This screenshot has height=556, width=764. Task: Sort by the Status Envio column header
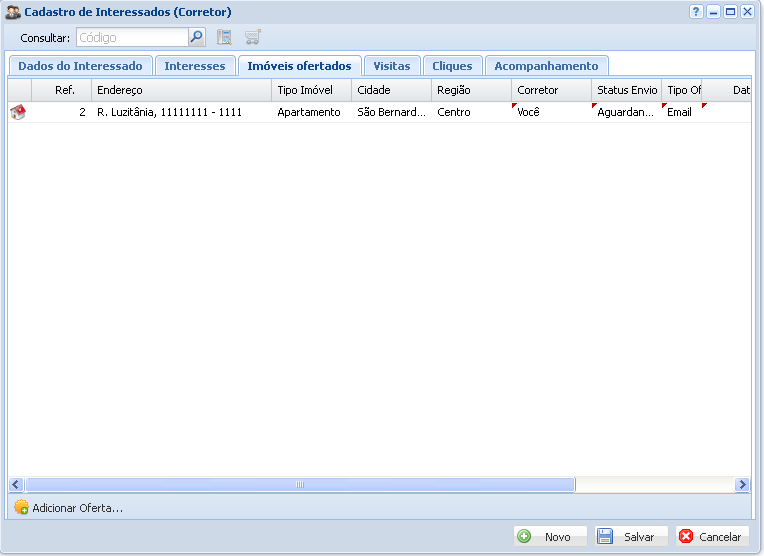click(x=626, y=90)
